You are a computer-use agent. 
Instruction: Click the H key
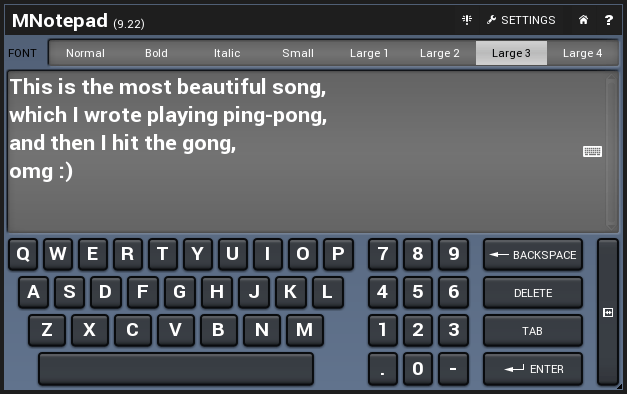[217, 292]
